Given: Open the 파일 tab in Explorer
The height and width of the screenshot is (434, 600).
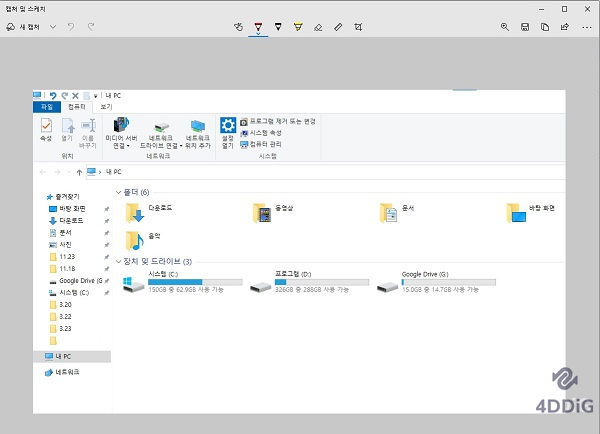Looking at the screenshot, I should coord(45,106).
